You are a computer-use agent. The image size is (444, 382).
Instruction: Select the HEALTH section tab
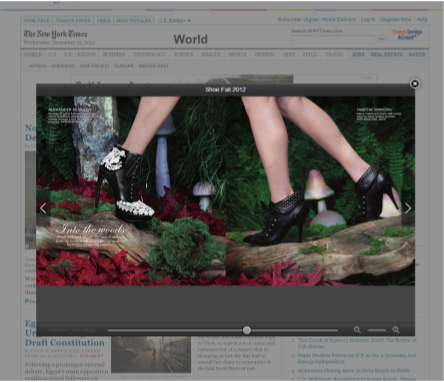pyautogui.click(x=211, y=54)
